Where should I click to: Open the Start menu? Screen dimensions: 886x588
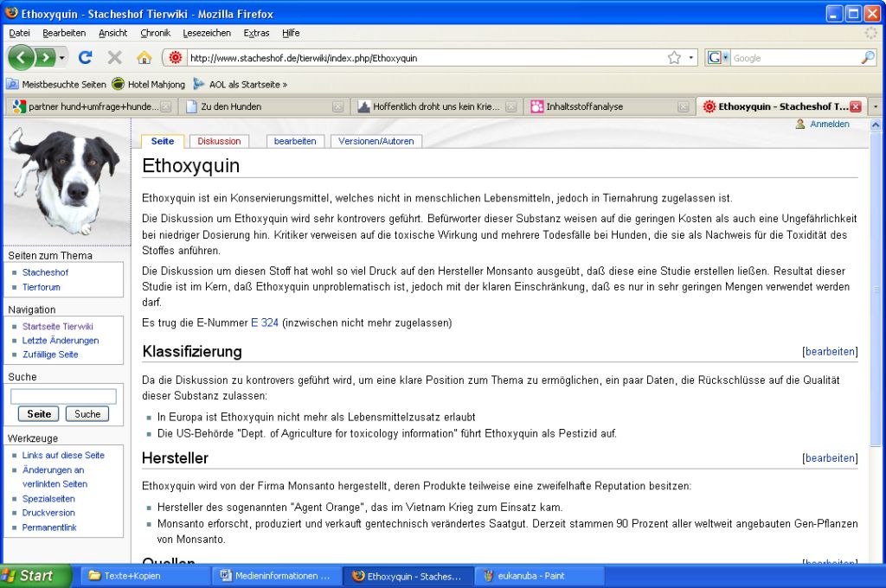pos(35,576)
